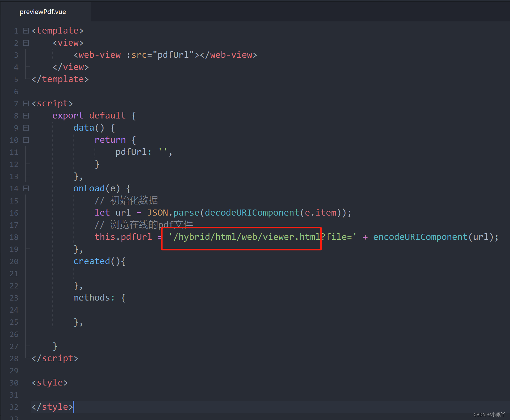
Task: Click the 'default' keyword on line 8
Action: tap(107, 116)
